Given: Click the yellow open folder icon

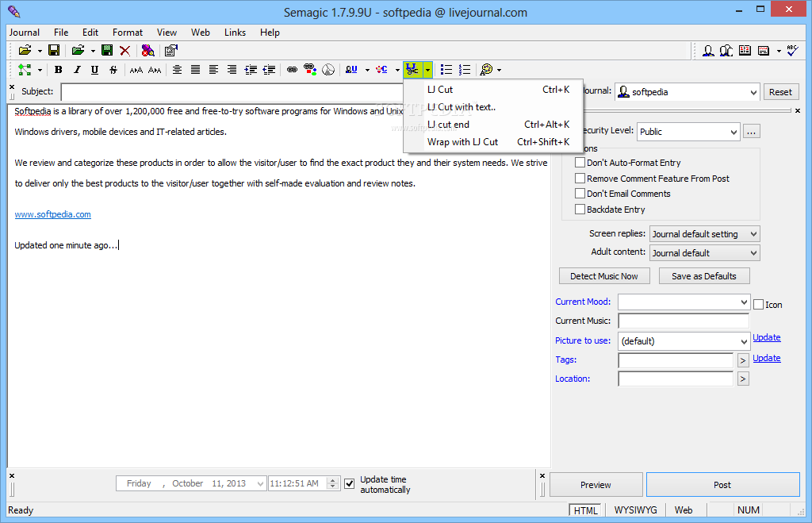Looking at the screenshot, I should coord(25,50).
